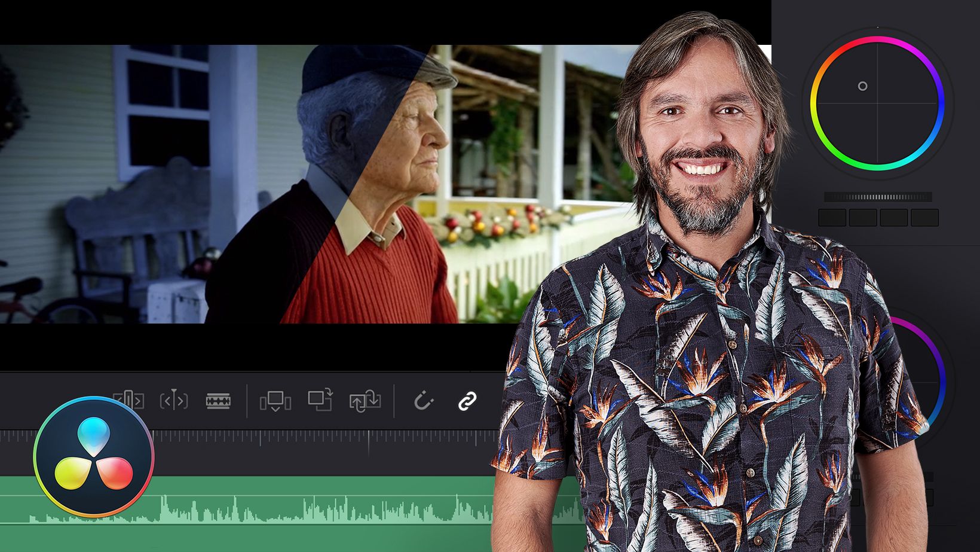Screen dimensions: 980x552
Task: Toggle linked selection with the chain icon
Action: pos(467,401)
